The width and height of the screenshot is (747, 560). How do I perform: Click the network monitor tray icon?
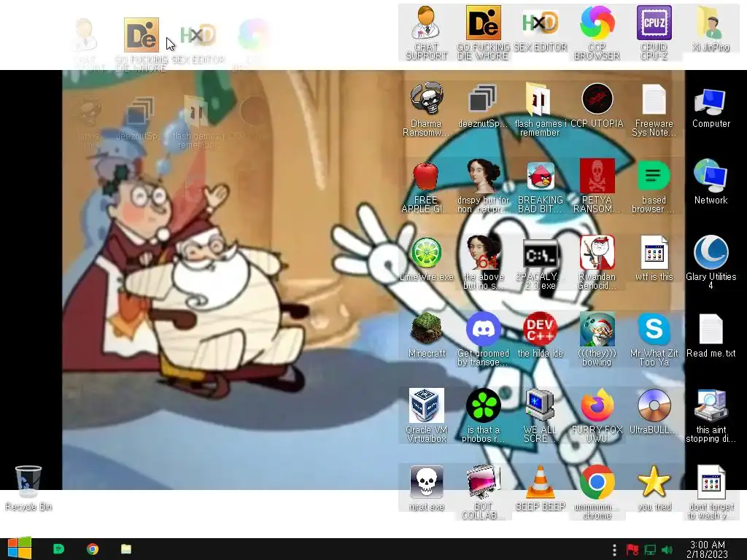pos(650,550)
